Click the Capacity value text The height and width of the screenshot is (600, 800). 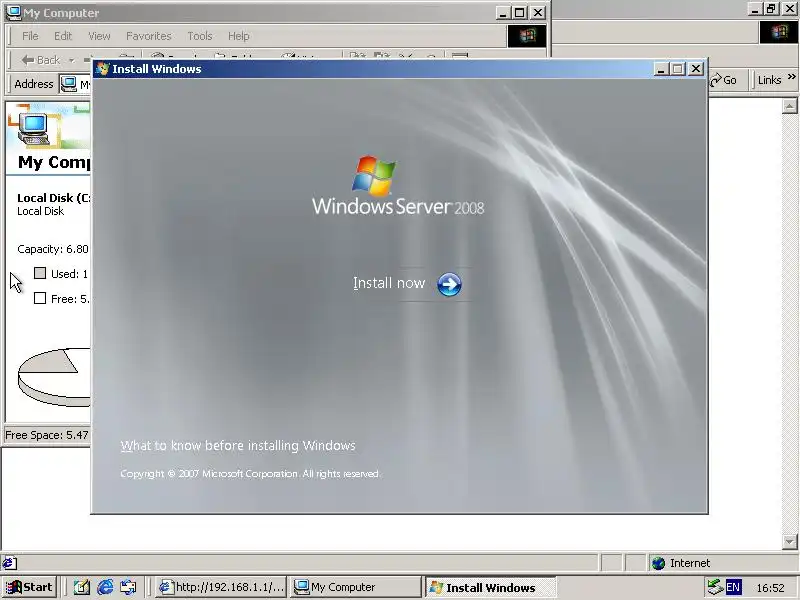(53, 249)
